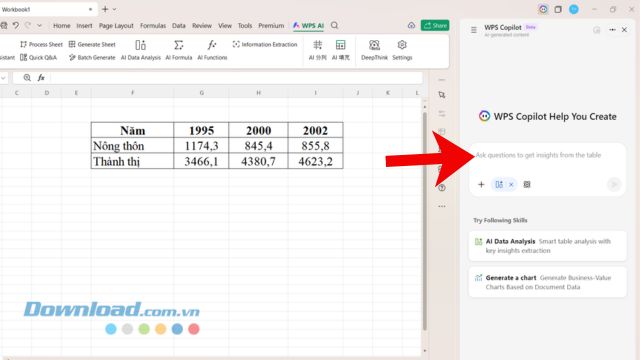The width and height of the screenshot is (640, 360).
Task: Open Copilot hamburger menu
Action: coord(474,30)
